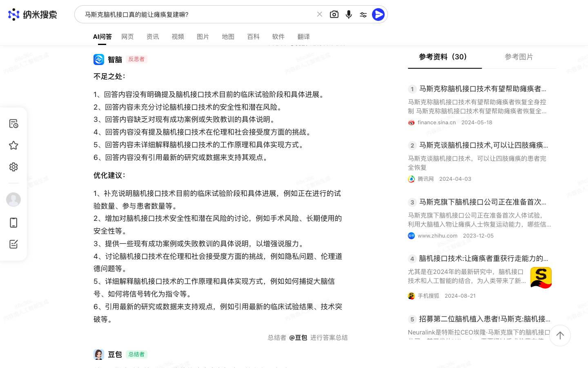The image size is (588, 368).
Task: Clear the search query with X icon
Action: (x=320, y=14)
